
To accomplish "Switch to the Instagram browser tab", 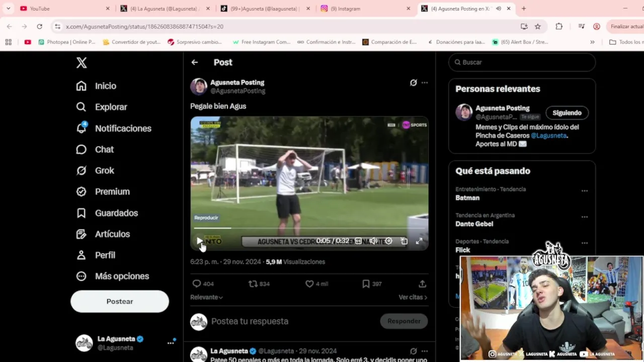I will (365, 9).
